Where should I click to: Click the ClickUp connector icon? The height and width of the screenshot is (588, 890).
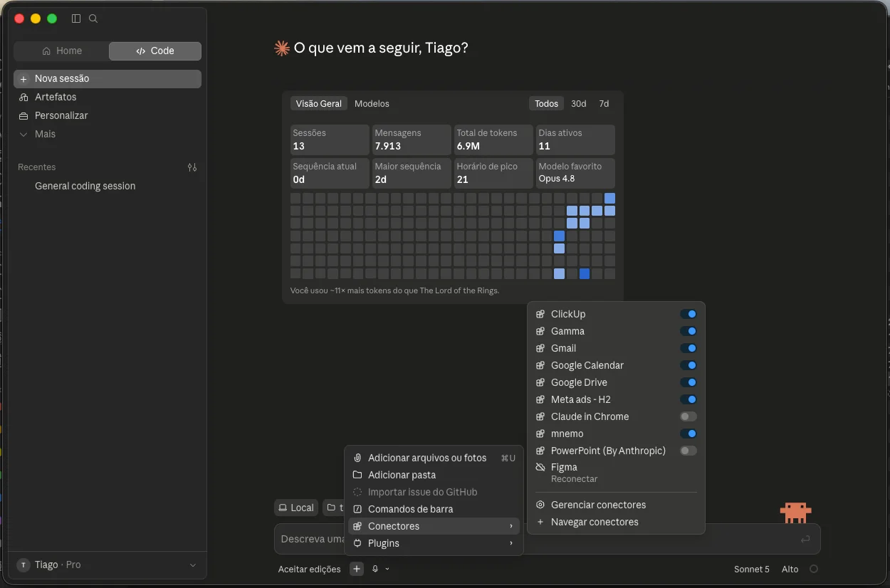540,314
